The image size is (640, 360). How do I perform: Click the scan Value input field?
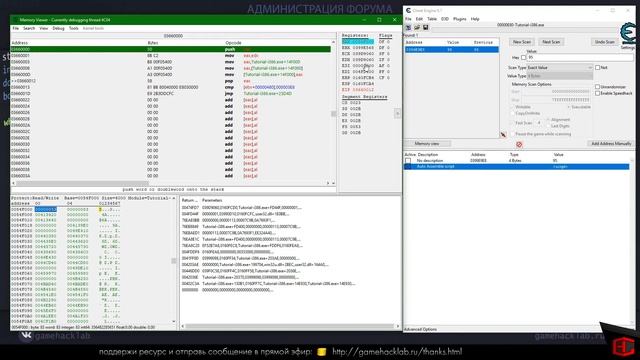580,58
